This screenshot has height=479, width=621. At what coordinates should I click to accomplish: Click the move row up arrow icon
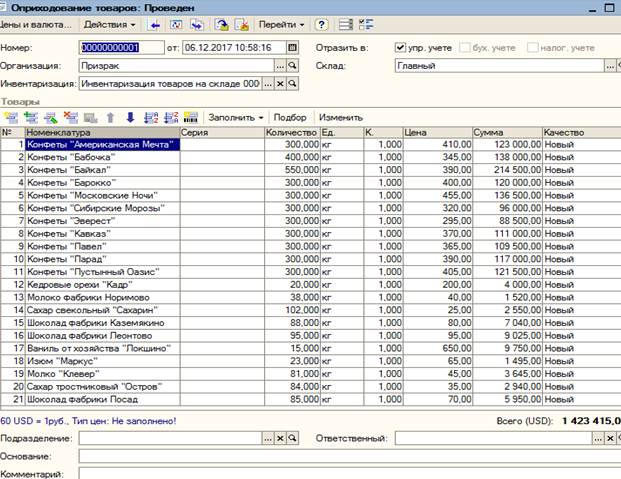(x=110, y=117)
